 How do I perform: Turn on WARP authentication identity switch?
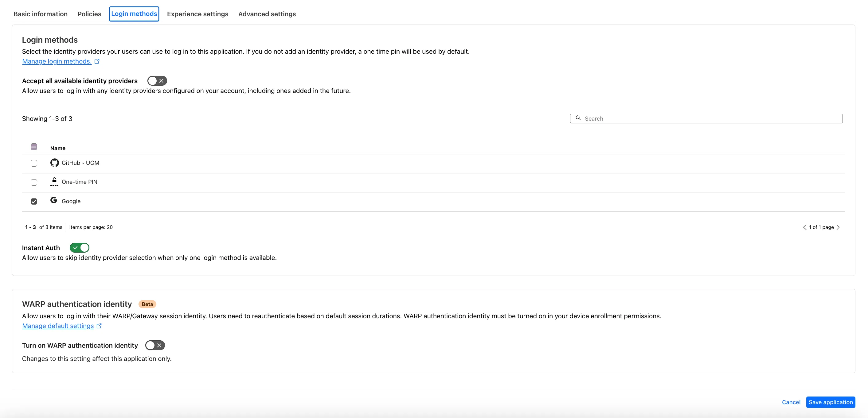pyautogui.click(x=155, y=345)
